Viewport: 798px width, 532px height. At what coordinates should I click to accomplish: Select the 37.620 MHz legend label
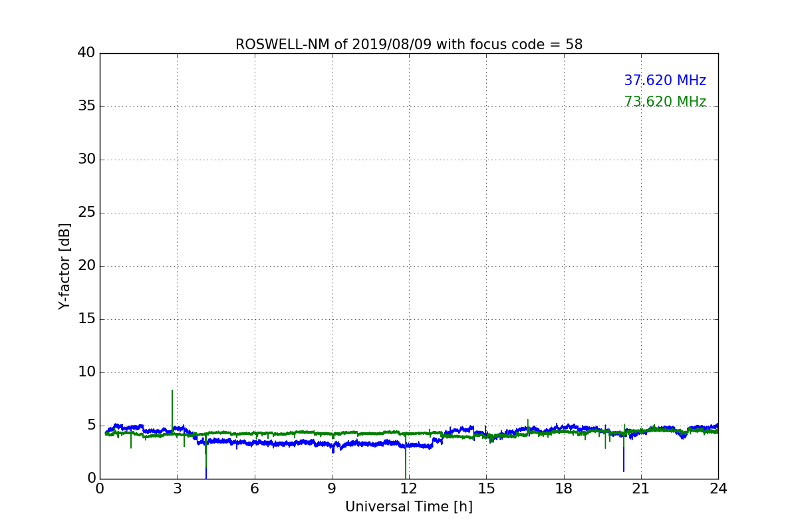coord(665,80)
